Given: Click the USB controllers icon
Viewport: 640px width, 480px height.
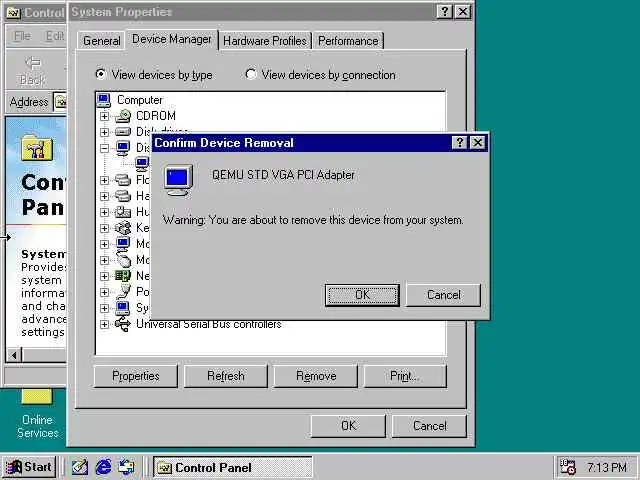Looking at the screenshot, I should coord(123,324).
